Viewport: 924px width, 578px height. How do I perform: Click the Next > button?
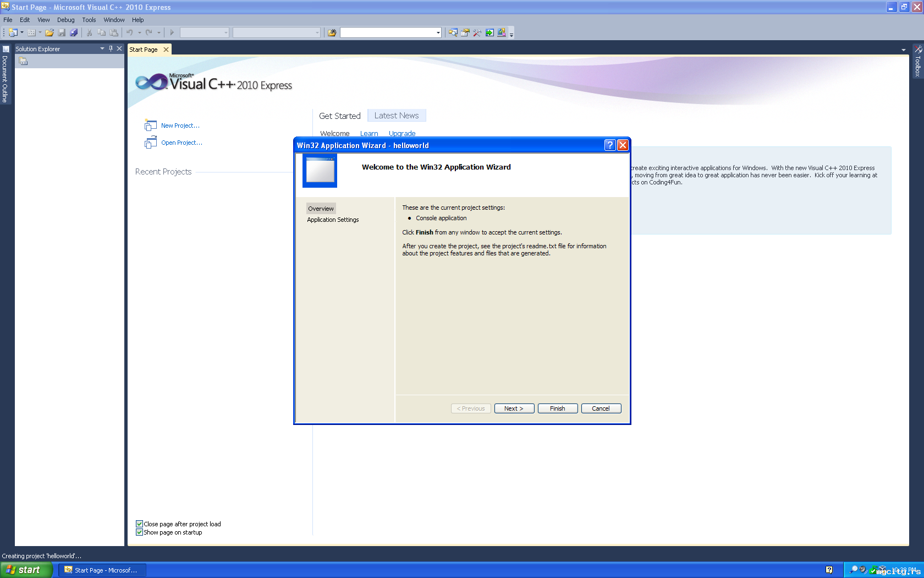tap(514, 408)
